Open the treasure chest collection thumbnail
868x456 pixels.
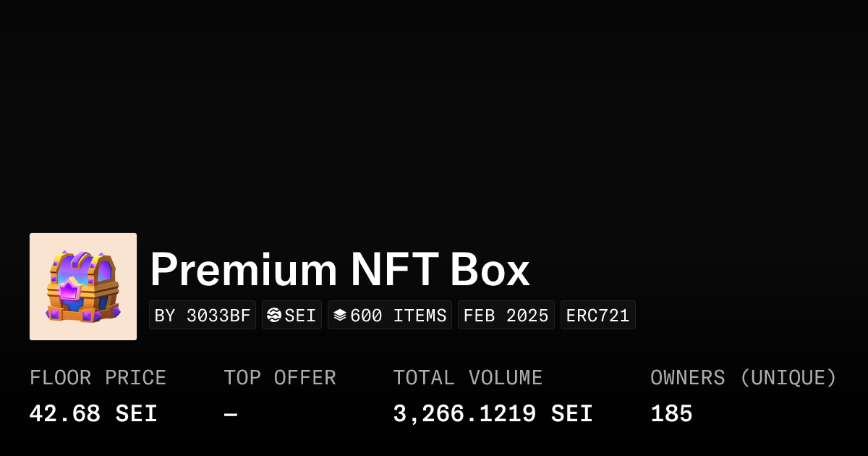(x=83, y=287)
